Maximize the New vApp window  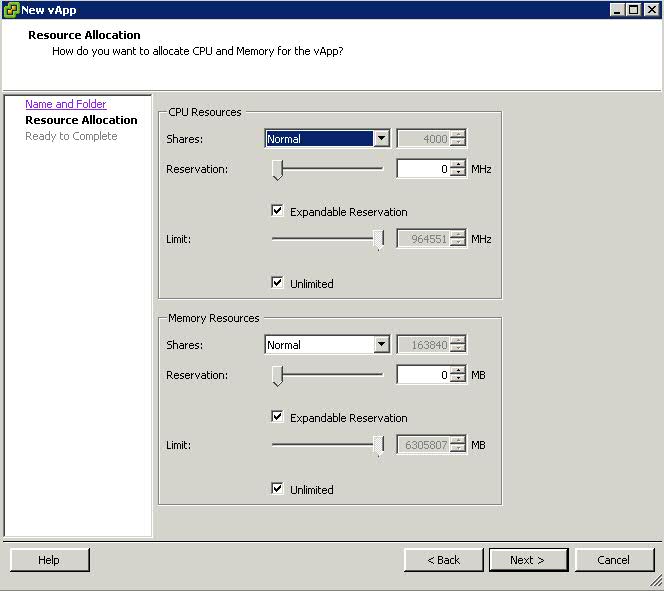(x=634, y=10)
